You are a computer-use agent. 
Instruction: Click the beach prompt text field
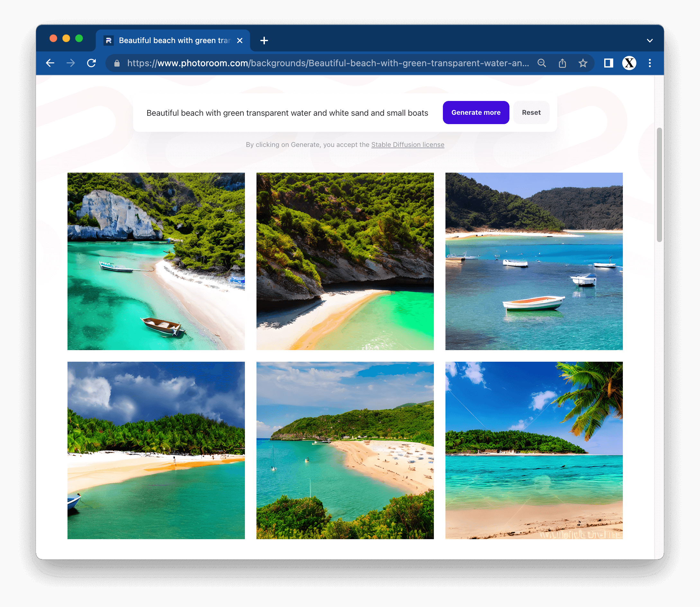pyautogui.click(x=287, y=113)
